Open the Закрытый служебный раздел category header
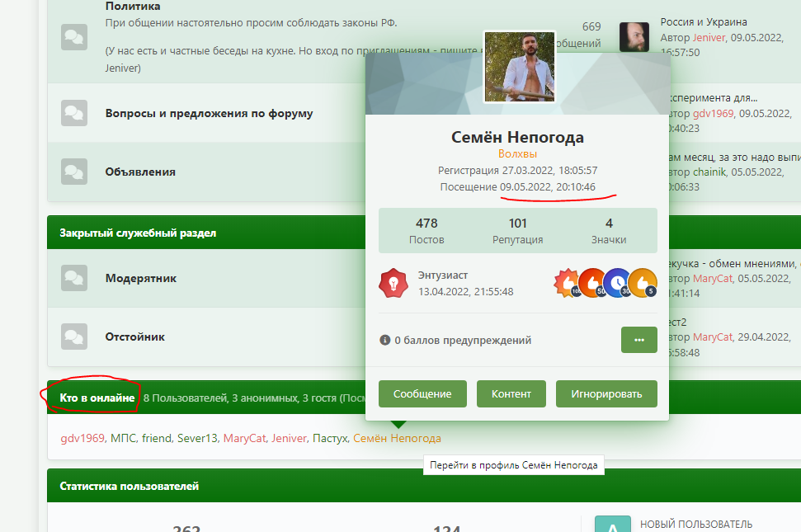Image resolution: width=801 pixels, height=532 pixels. (138, 233)
